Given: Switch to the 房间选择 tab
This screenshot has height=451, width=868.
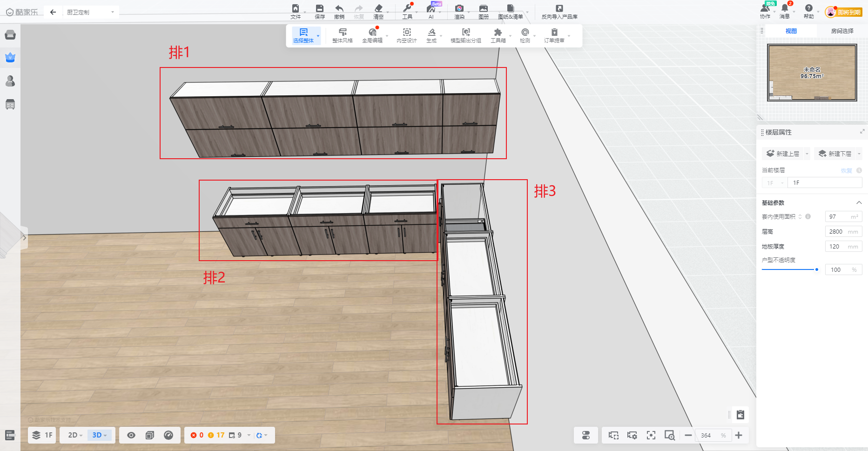Looking at the screenshot, I should pyautogui.click(x=842, y=31).
